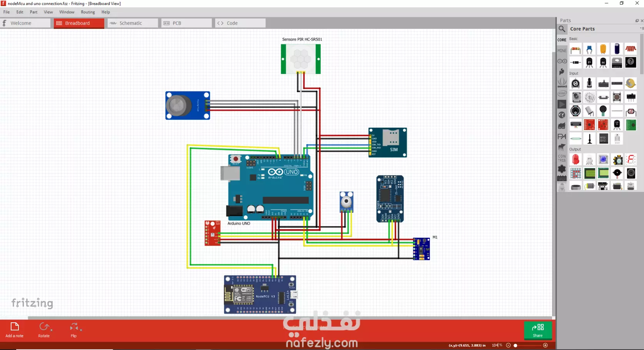
Task: Switch to the Code tab
Action: click(240, 23)
